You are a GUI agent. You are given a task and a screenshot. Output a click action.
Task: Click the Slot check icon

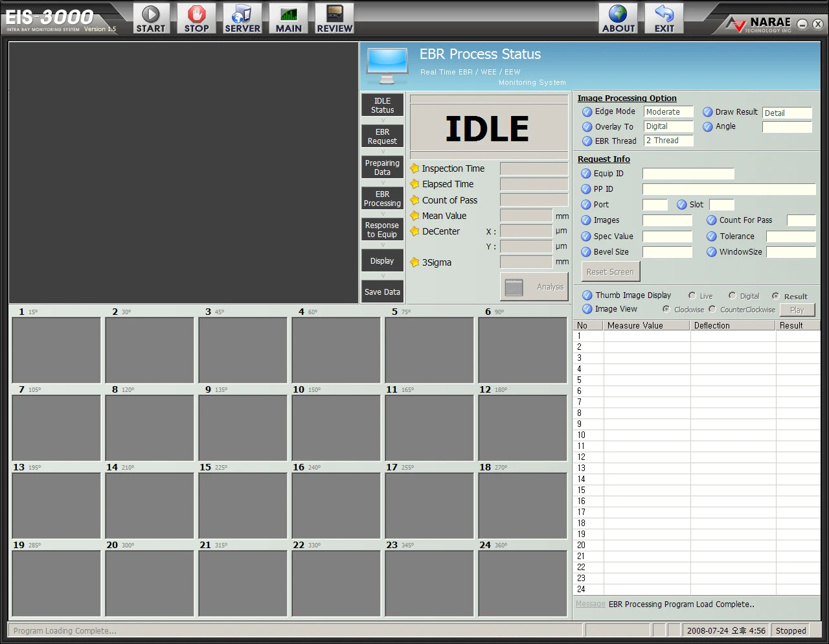(x=682, y=205)
